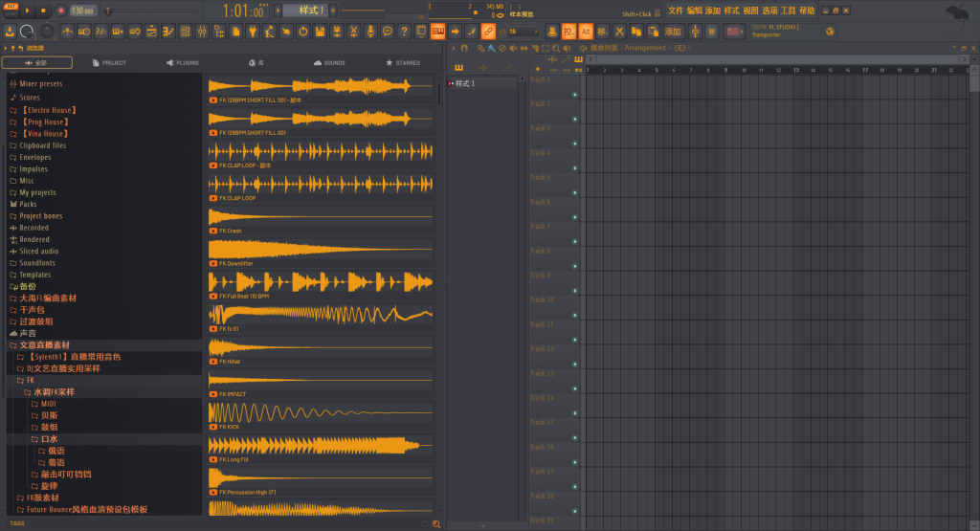The image size is (980, 531).
Task: Click the plug icon for plugin picker
Action: click(253, 32)
